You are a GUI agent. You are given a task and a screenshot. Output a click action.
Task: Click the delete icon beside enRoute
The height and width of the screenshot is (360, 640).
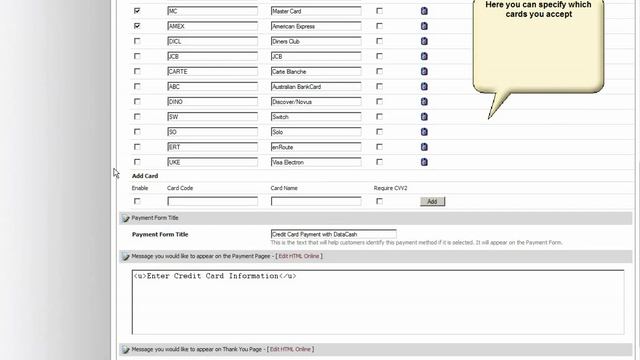pos(424,147)
